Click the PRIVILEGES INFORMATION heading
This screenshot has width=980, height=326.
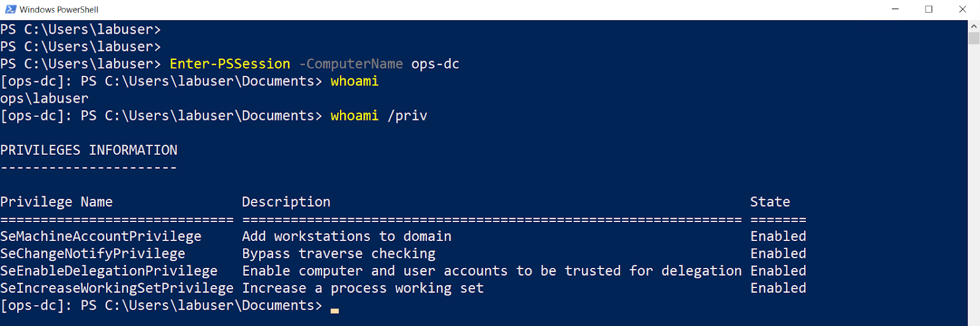pos(89,150)
